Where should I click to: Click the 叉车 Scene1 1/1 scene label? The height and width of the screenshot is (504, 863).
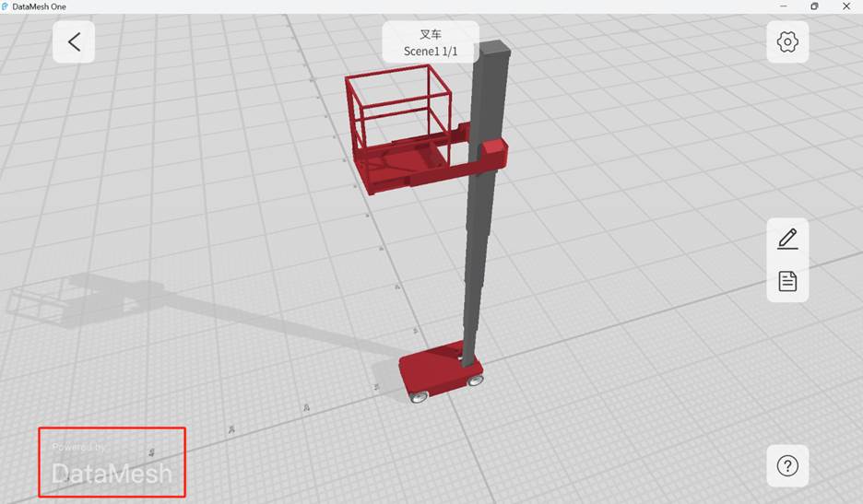point(431,42)
